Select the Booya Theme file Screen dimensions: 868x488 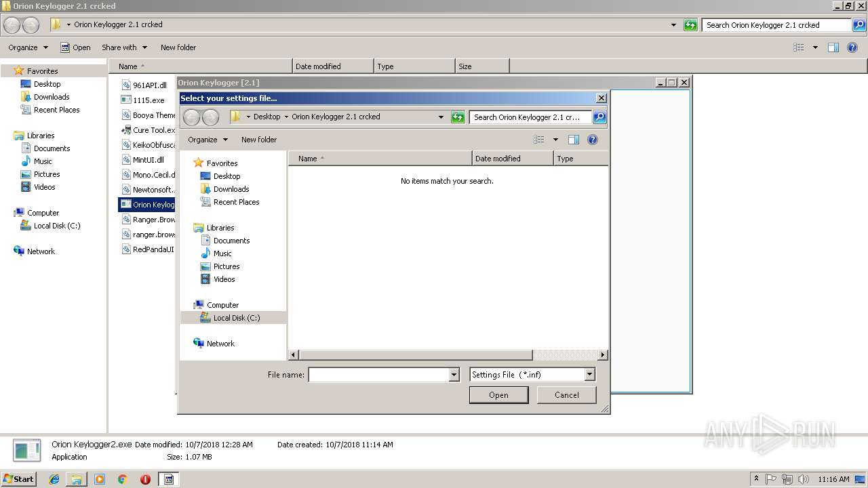coord(148,115)
